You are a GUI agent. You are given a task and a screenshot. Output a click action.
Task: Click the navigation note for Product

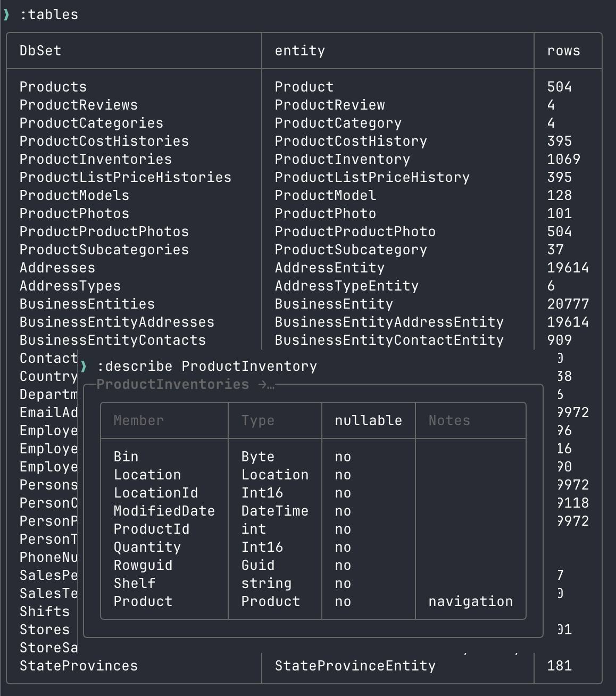click(x=471, y=601)
